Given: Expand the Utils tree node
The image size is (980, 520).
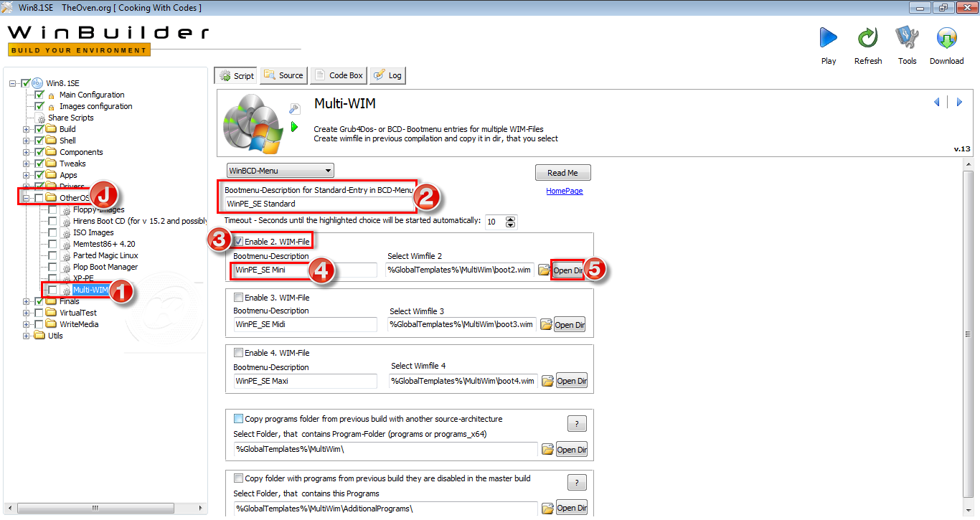Looking at the screenshot, I should [27, 336].
